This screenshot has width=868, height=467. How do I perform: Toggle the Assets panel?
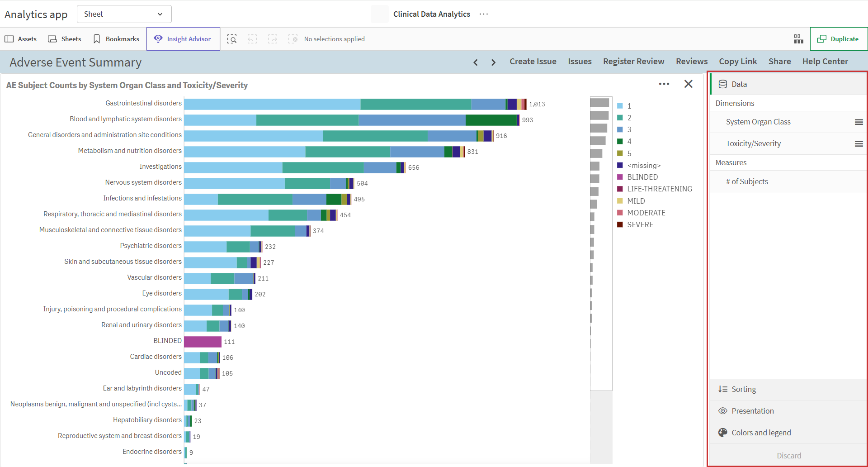21,39
